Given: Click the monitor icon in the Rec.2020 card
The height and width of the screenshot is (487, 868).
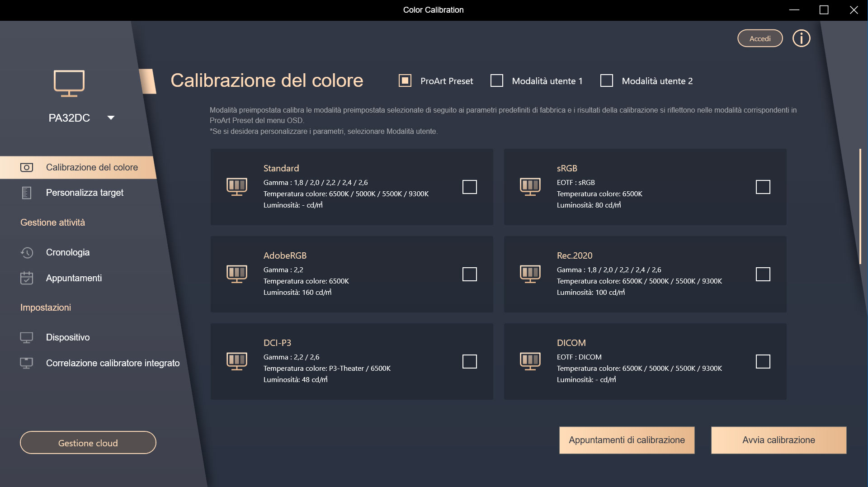Looking at the screenshot, I should 530,274.
